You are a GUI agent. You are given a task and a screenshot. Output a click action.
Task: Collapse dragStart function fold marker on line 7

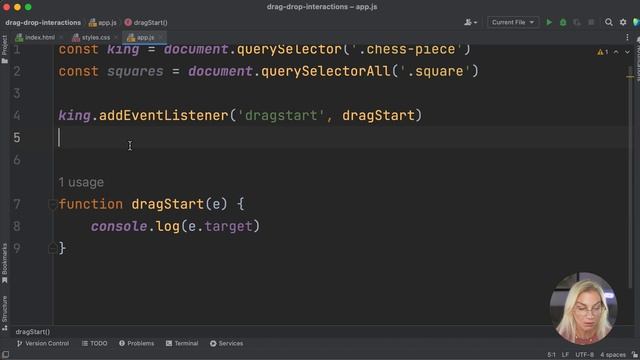pyautogui.click(x=52, y=204)
